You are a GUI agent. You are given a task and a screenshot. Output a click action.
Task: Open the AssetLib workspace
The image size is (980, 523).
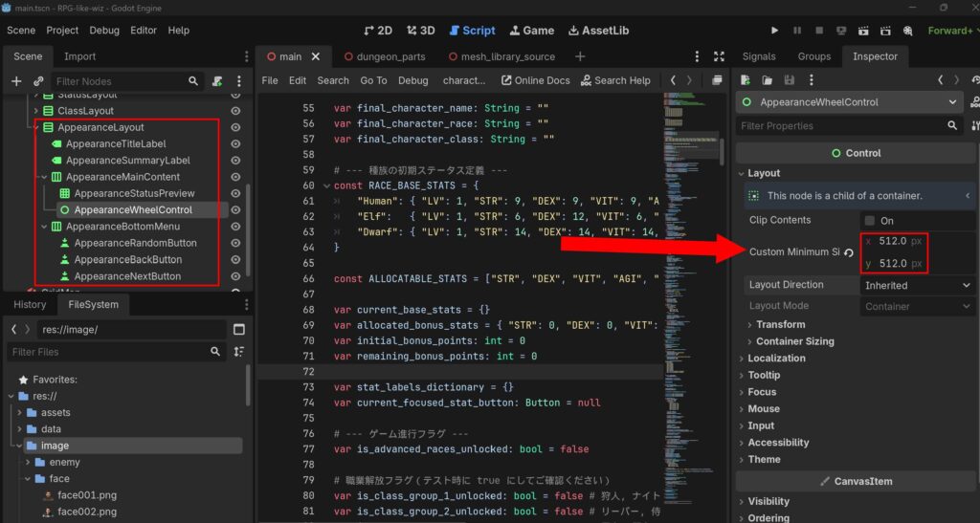point(598,30)
